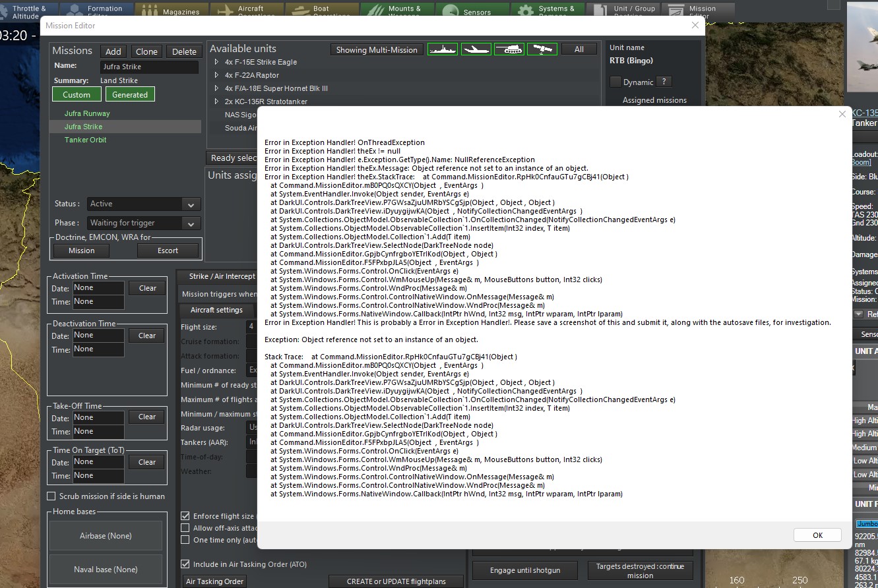Open Mission doctrine settings

point(82,250)
